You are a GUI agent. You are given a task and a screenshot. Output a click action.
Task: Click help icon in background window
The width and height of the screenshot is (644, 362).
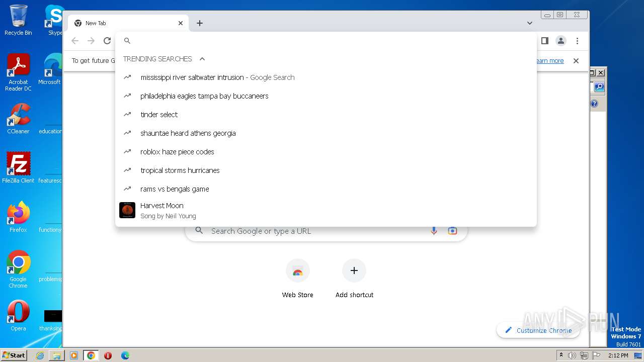coord(594,104)
